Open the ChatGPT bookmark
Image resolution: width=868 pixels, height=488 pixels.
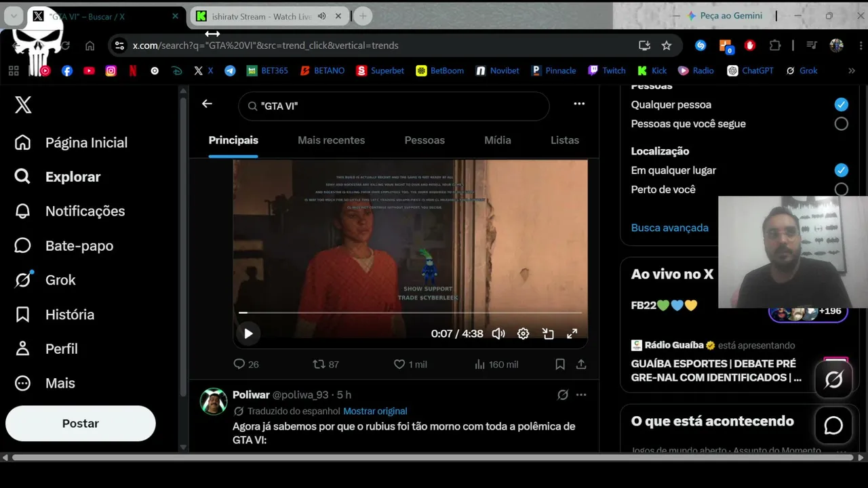(750, 70)
